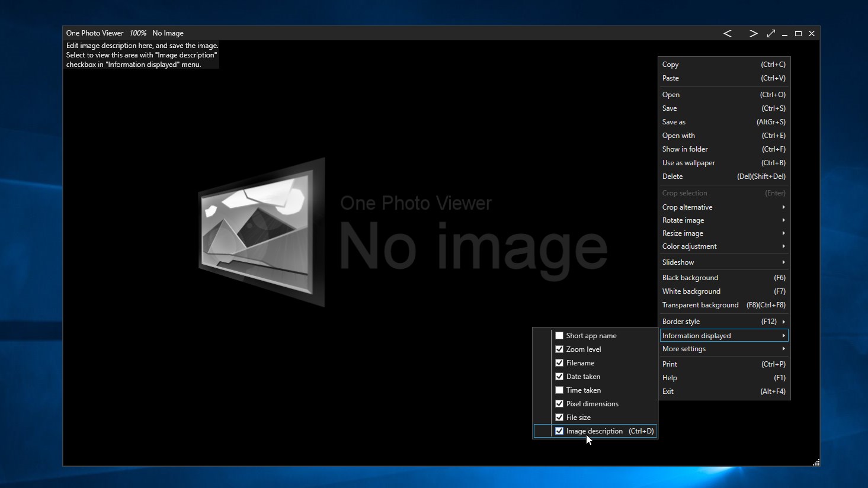The height and width of the screenshot is (488, 868).
Task: Uncheck Filename display option
Action: pyautogui.click(x=559, y=363)
